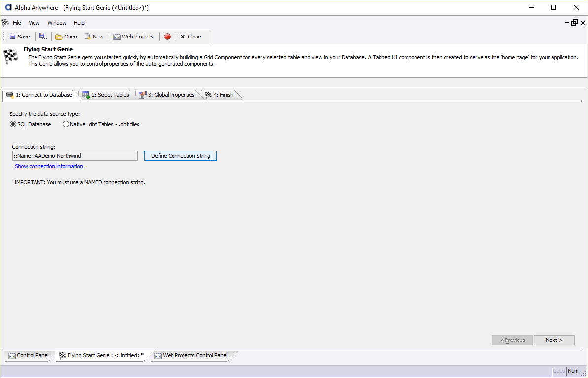Select Flying Start Genie Untitled bottom tab
Viewport: 588px width, 378px height.
(x=102, y=355)
